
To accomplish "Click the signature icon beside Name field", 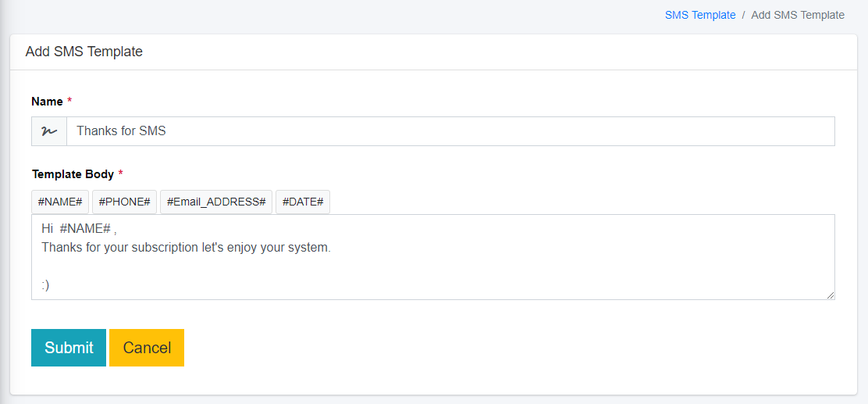I will tap(48, 131).
